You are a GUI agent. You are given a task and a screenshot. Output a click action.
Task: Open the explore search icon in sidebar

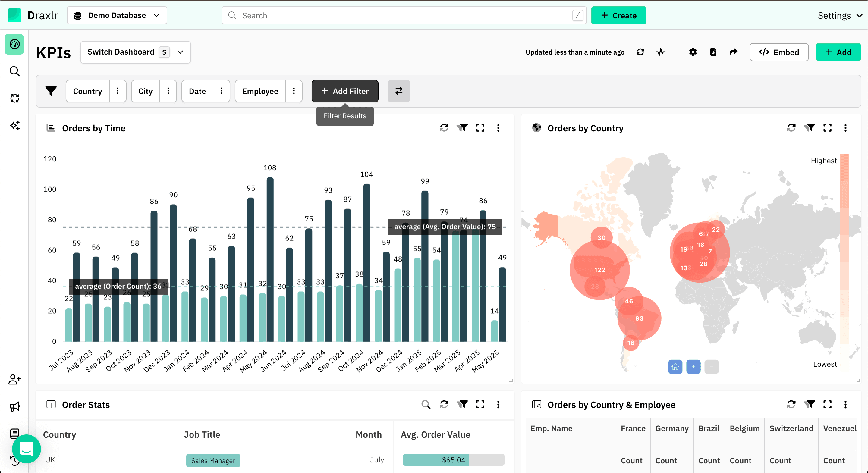[14, 71]
